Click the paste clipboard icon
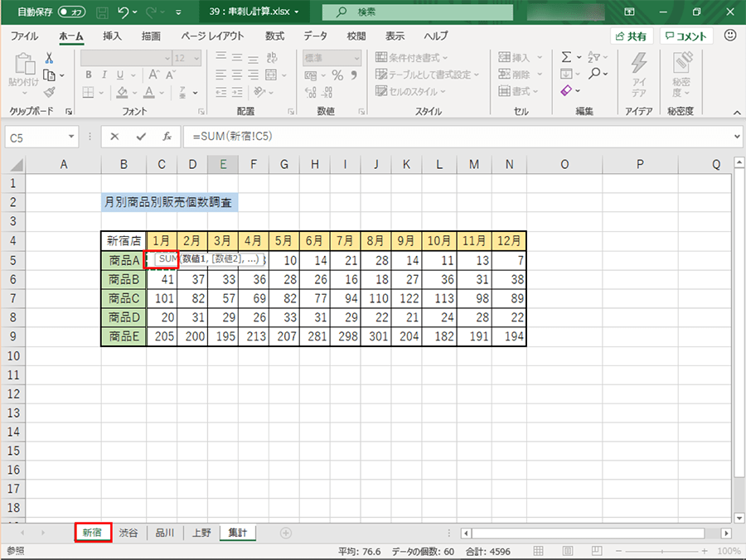The height and width of the screenshot is (560, 746). [x=24, y=64]
